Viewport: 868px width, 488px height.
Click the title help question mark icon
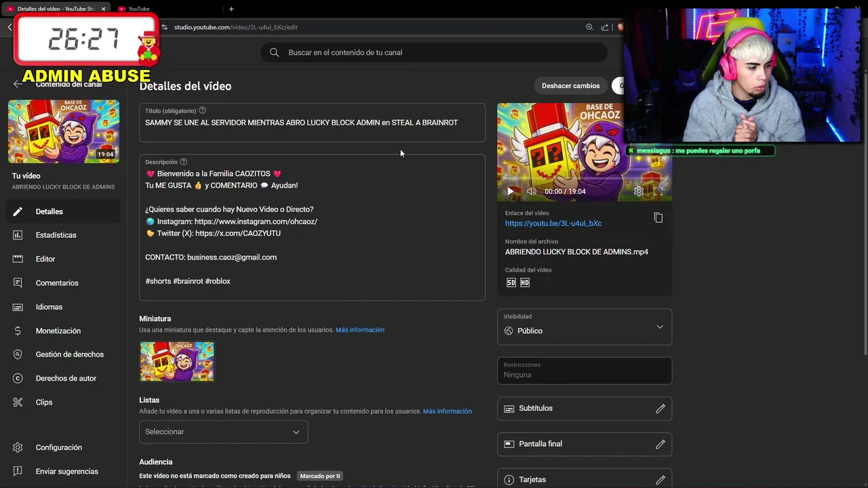[202, 110]
